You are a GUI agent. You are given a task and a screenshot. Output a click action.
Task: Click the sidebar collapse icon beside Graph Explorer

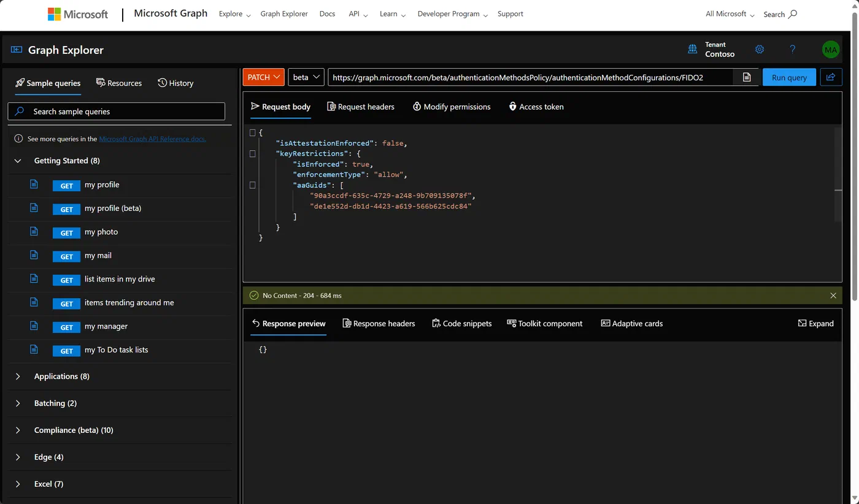17,50
